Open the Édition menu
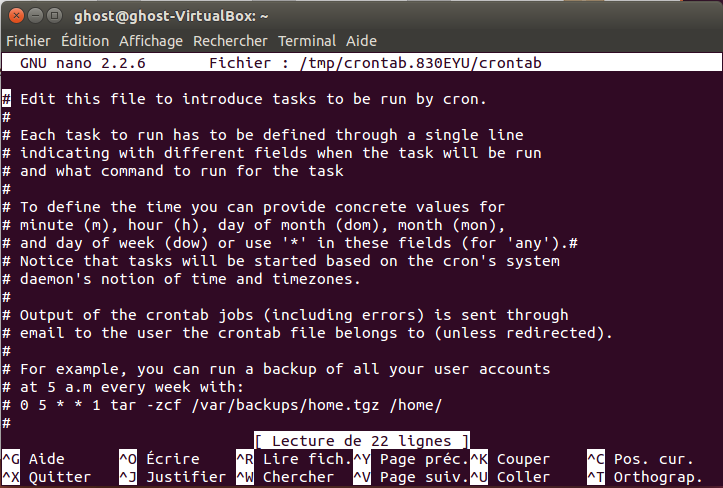 pos(85,41)
